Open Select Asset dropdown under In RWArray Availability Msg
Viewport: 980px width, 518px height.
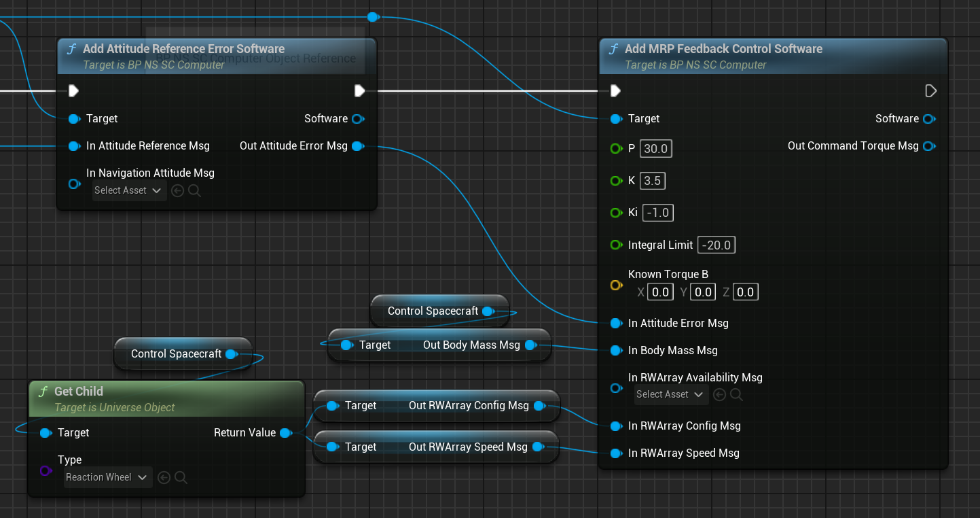pos(671,395)
